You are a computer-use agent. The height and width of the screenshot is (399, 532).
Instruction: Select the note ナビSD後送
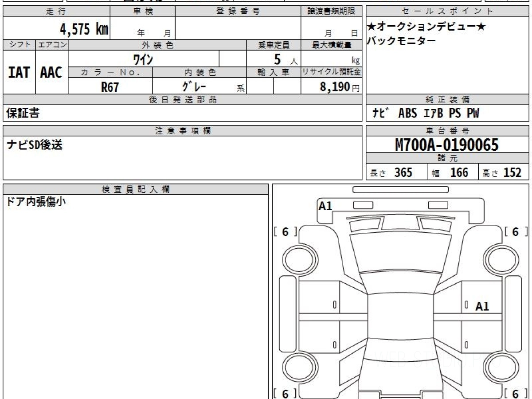34,145
